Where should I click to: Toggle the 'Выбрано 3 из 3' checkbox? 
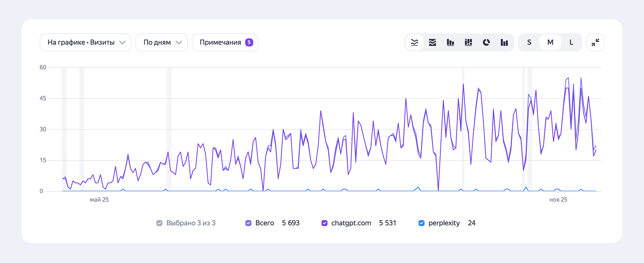pos(159,223)
